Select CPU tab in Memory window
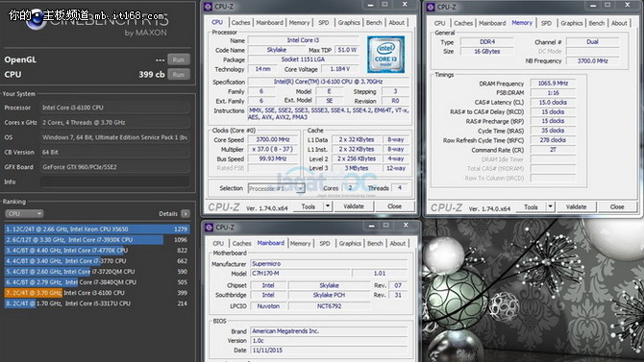Image resolution: width=644 pixels, height=362 pixels. pyautogui.click(x=439, y=23)
